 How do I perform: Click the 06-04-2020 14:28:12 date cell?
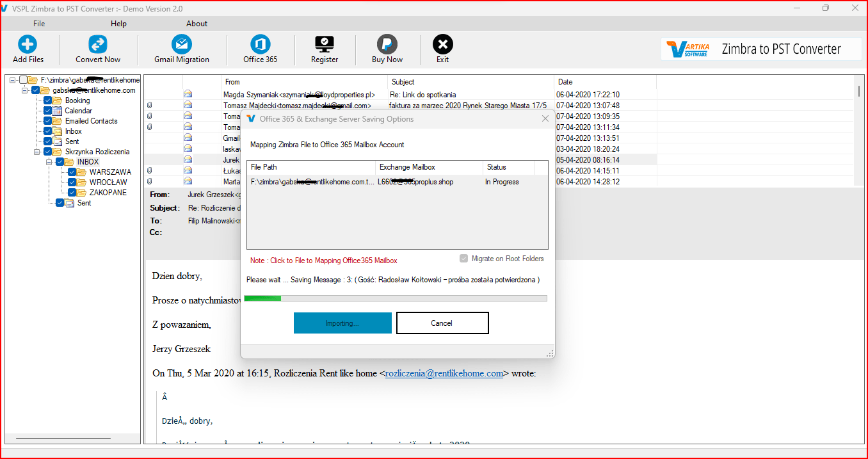(x=588, y=182)
